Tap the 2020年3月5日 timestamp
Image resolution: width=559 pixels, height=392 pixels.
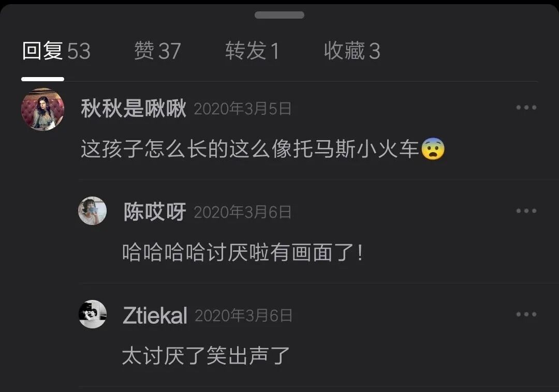click(x=243, y=109)
